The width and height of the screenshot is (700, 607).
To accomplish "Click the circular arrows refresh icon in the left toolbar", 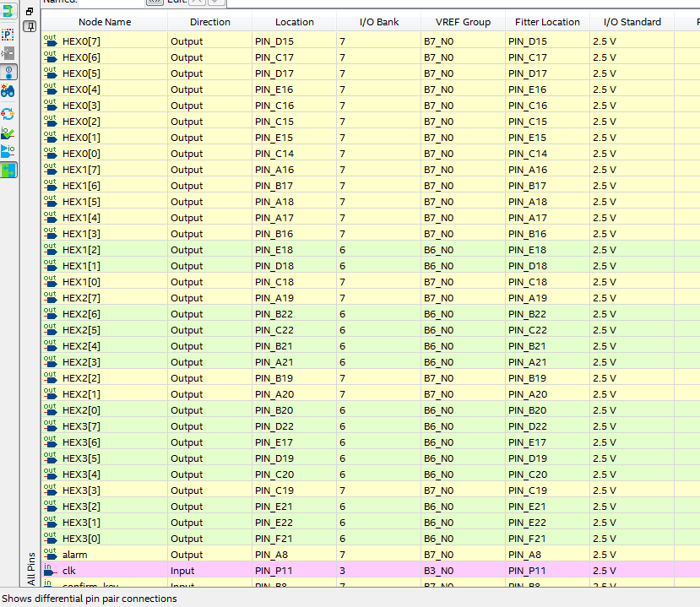I will (8, 114).
